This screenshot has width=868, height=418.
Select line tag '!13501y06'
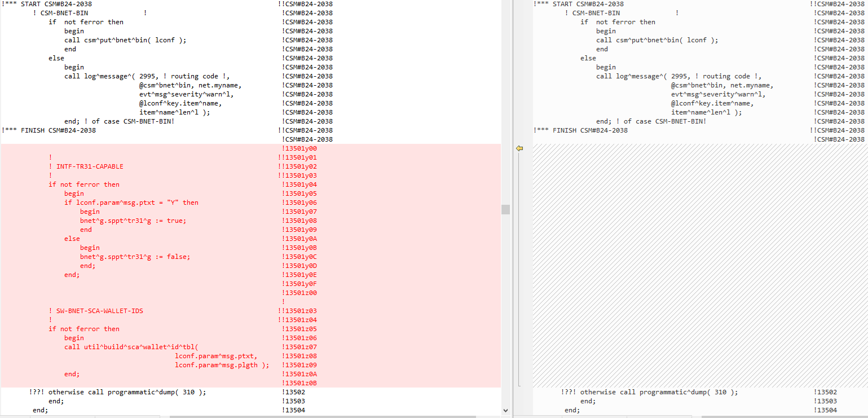click(299, 203)
